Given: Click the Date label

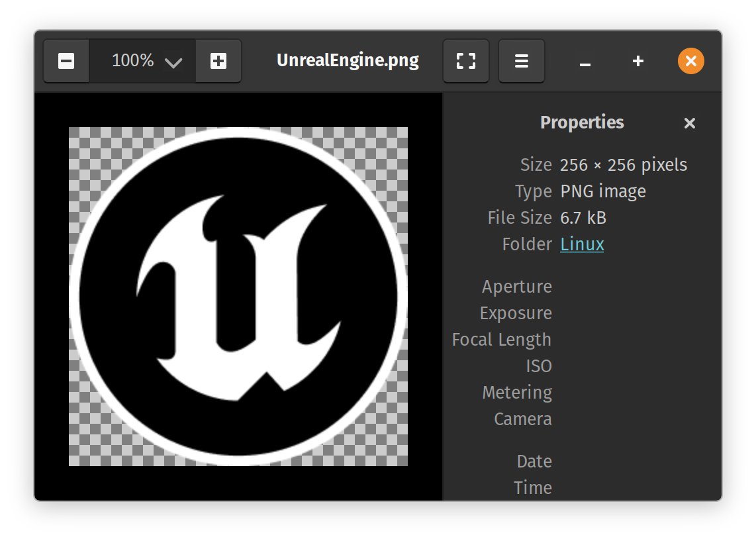Looking at the screenshot, I should point(534,462).
